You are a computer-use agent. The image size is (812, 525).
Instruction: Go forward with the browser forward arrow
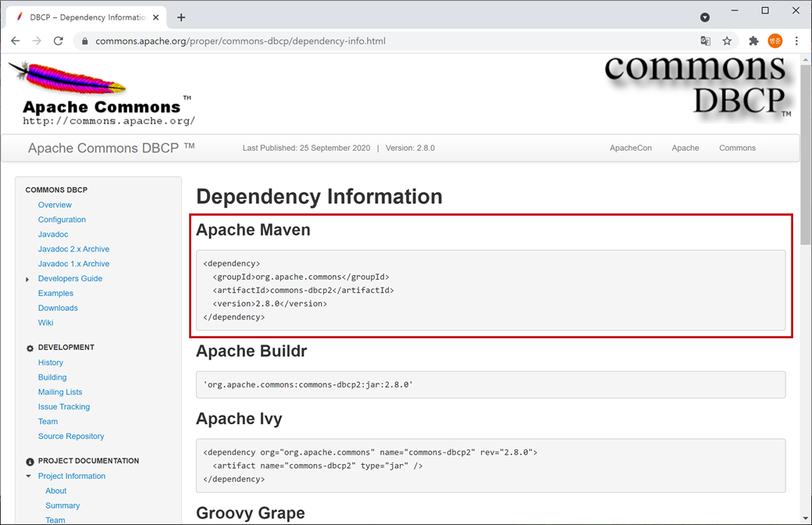click(37, 41)
